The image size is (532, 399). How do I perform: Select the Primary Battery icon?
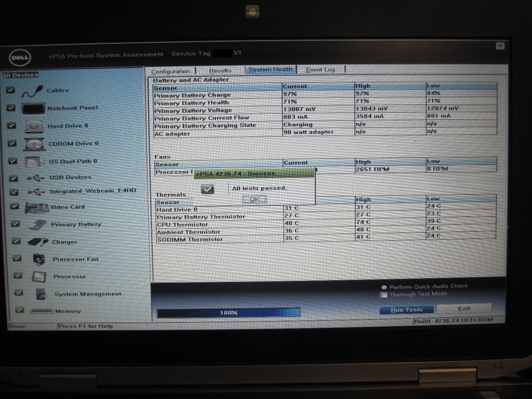[x=37, y=224]
